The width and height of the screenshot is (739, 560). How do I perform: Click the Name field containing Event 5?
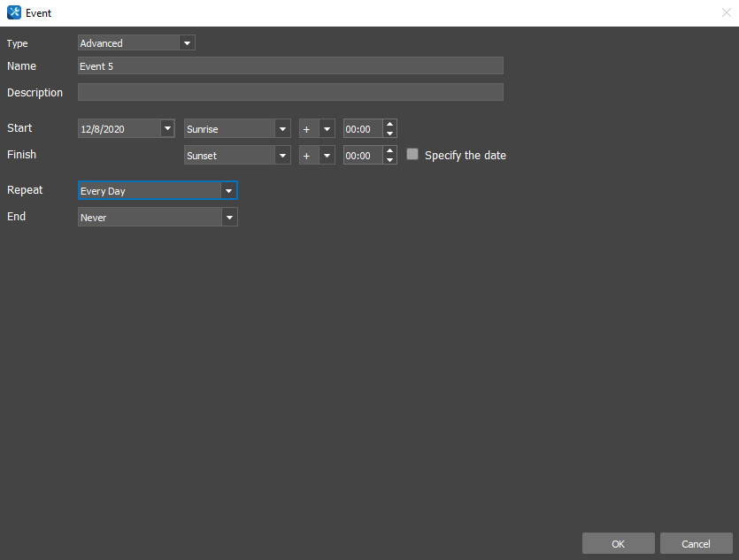290,65
